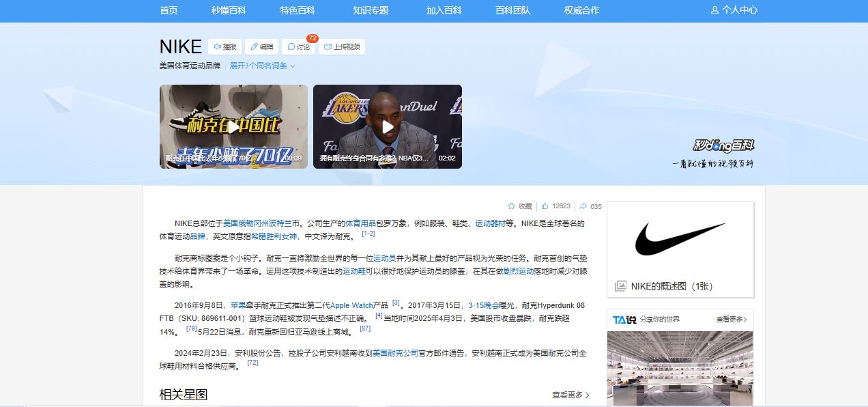Screen dimensions: 868x407
Task: Open 秒懂百科 navigation tab
Action: coord(229,10)
